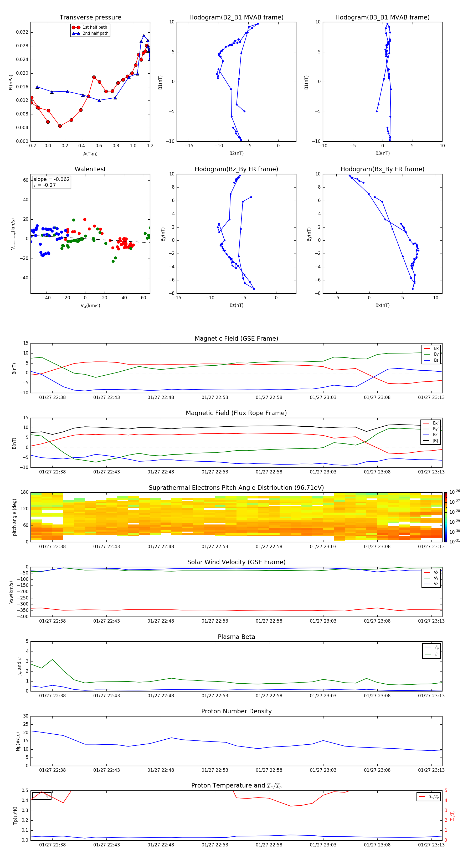
Task: Click the 'B2(nT)' x-axis label
Action: (236, 153)
